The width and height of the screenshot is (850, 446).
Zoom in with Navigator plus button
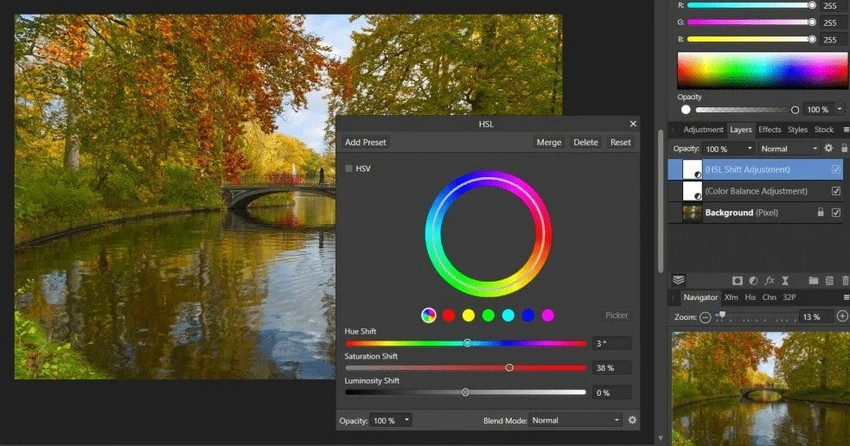(842, 316)
